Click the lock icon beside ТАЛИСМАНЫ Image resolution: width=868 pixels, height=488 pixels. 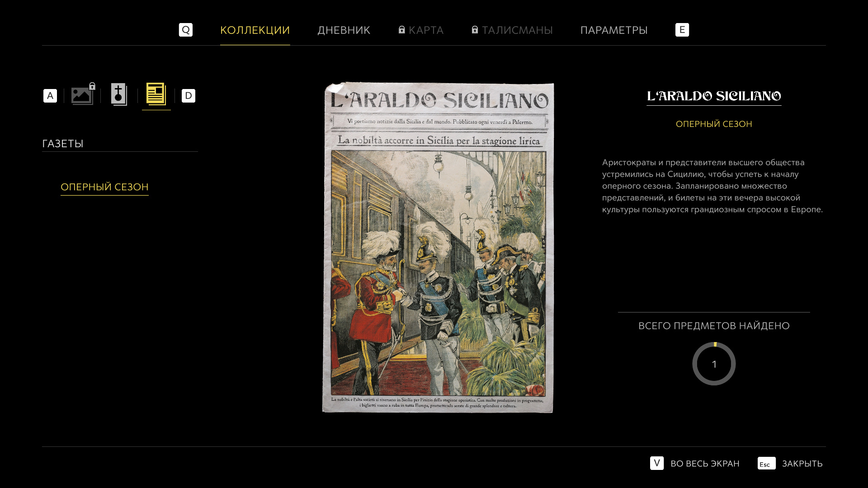(x=475, y=30)
